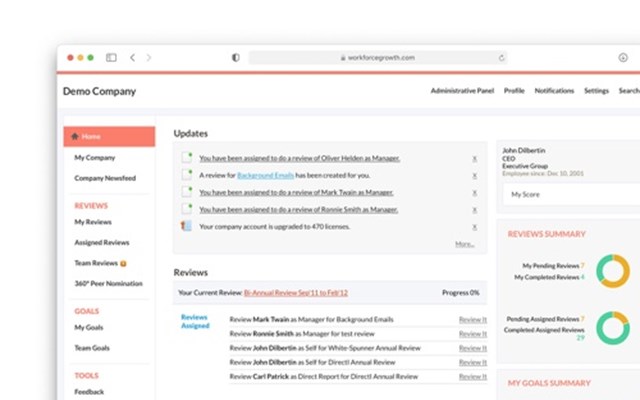
Task: Go forward with the browser arrow
Action: point(149,58)
